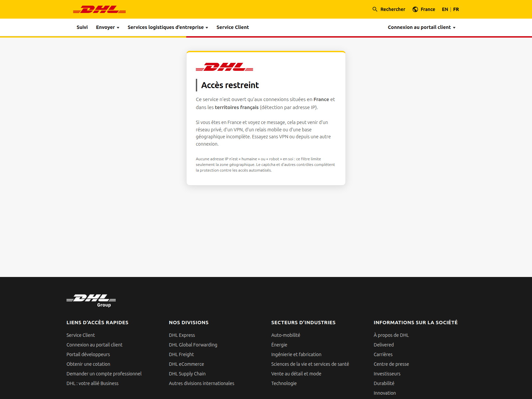Open DHL Supply Chain footer link
Screen dimensions: 532x399
(187, 374)
